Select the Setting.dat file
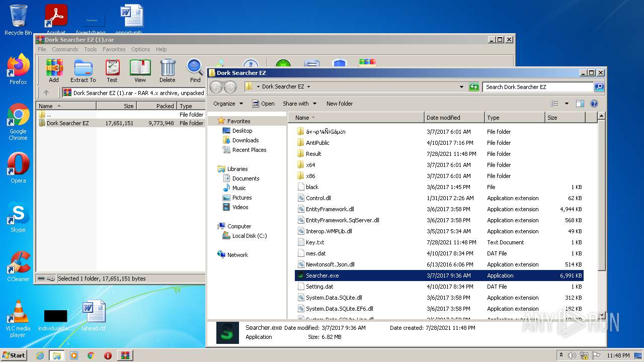 point(319,287)
